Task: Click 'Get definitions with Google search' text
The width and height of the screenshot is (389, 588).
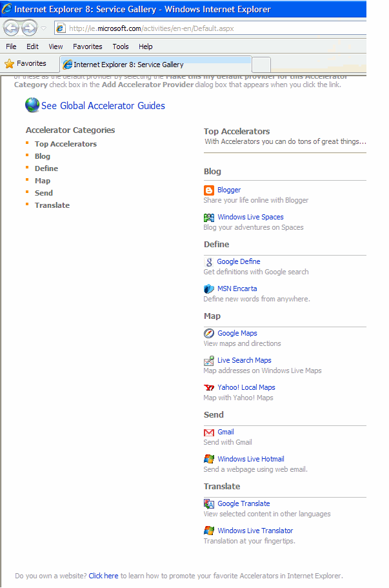Action: point(256,272)
